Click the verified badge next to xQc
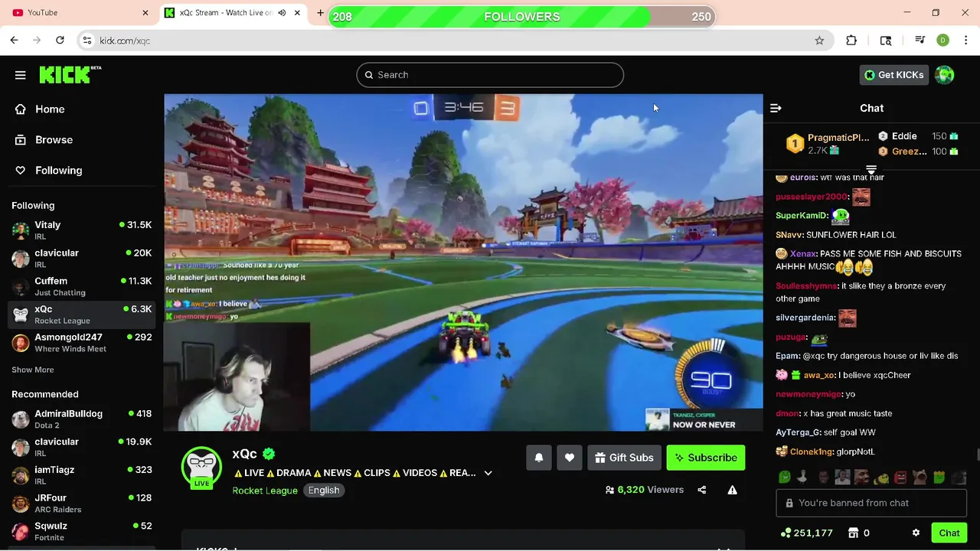Screen dimensions: 980x551 (269, 454)
